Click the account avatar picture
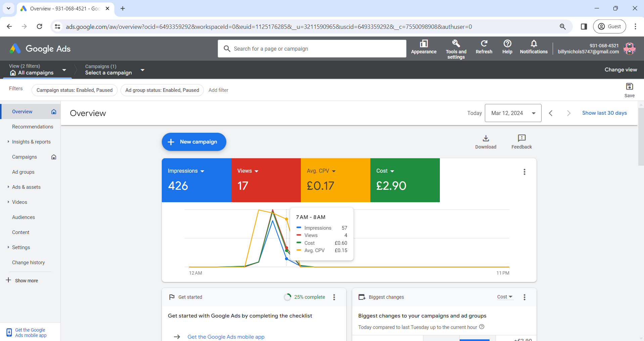Viewport: 644px width, 341px height. click(629, 49)
